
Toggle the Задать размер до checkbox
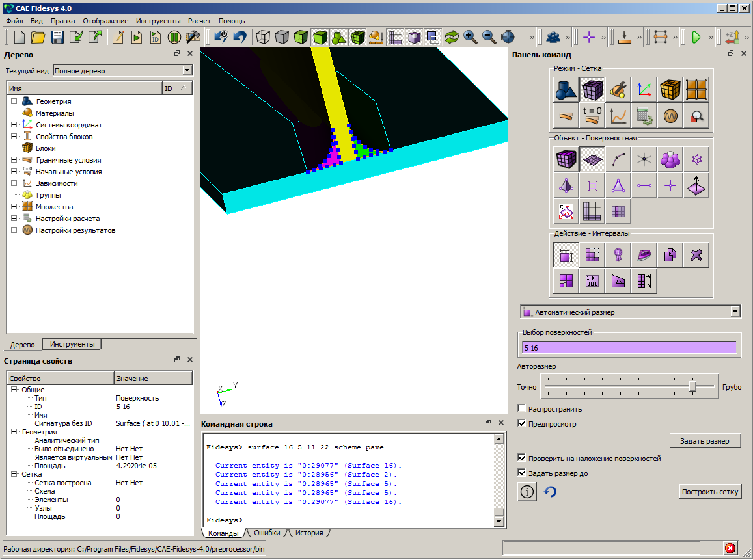coord(521,473)
